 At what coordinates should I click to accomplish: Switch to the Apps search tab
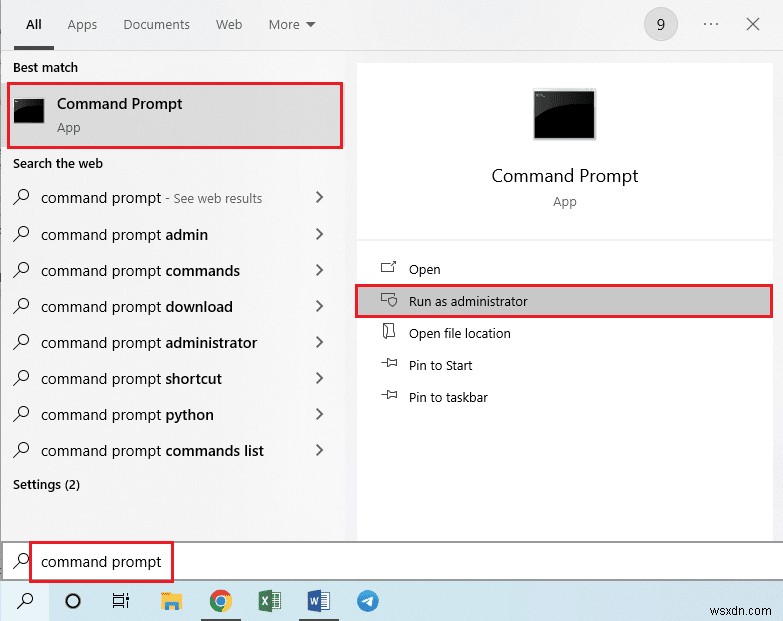[x=82, y=24]
